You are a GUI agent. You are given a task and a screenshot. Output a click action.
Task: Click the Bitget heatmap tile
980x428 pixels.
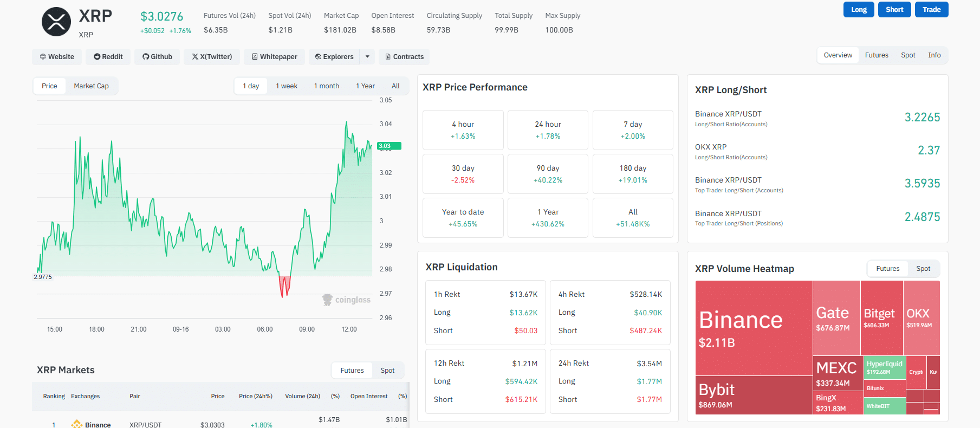point(882,318)
